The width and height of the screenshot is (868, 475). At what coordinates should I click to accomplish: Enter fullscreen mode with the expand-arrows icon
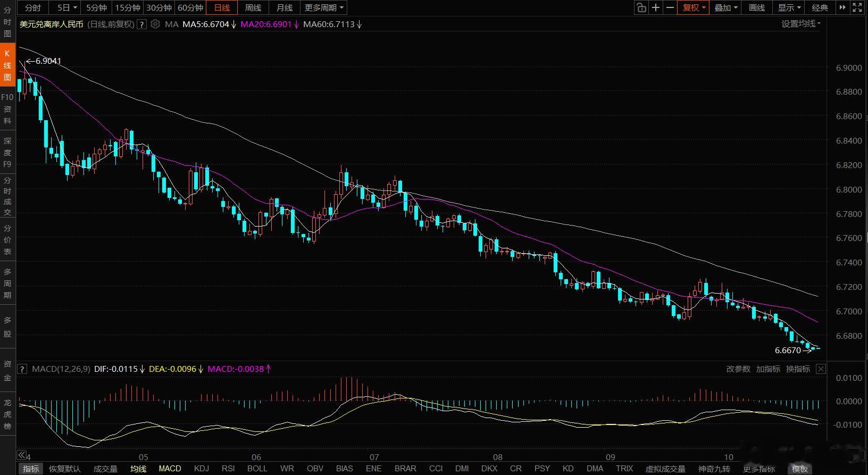click(857, 7)
